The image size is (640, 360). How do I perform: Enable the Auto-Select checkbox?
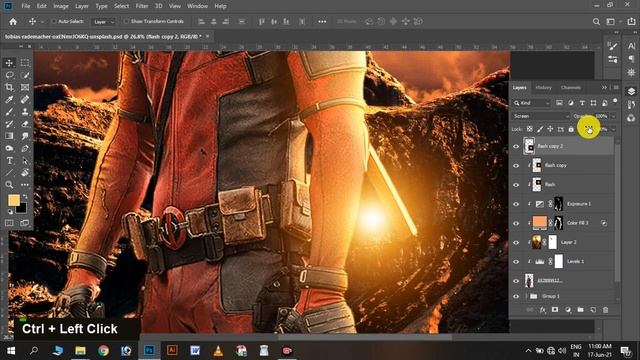pos(54,21)
